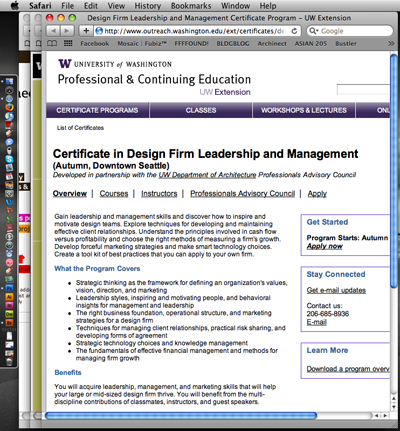Reload the page using the refresh icon

(x=294, y=31)
